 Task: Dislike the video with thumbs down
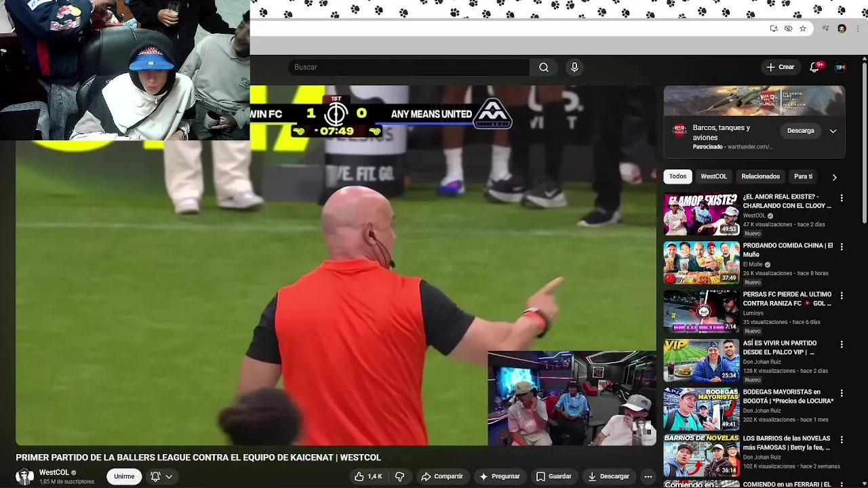(x=399, y=476)
